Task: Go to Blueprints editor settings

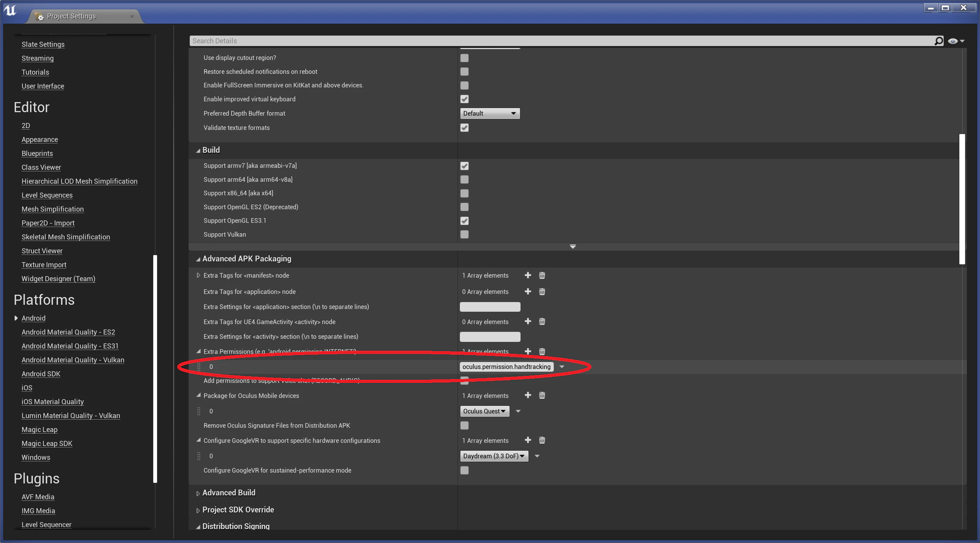Action: (37, 154)
